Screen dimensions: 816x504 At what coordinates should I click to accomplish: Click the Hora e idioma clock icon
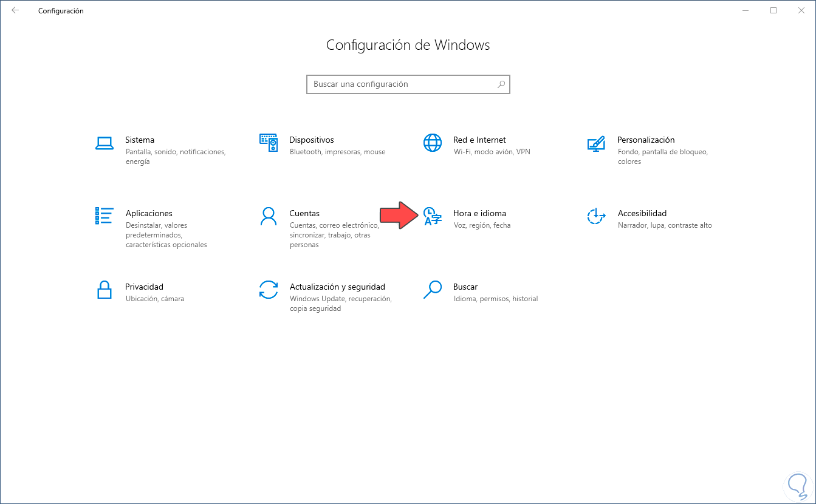433,216
